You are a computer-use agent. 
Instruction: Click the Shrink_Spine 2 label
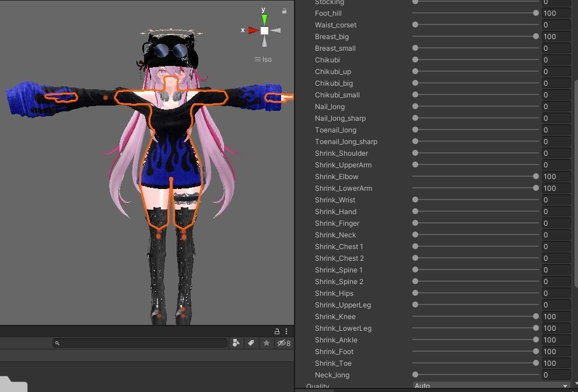pos(339,282)
